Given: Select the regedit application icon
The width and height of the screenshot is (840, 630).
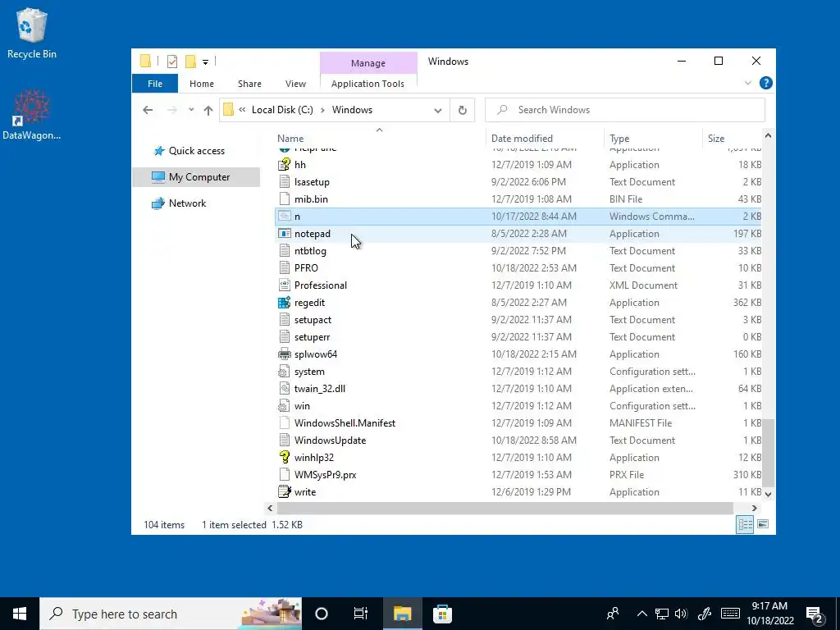Looking at the screenshot, I should coord(285,302).
